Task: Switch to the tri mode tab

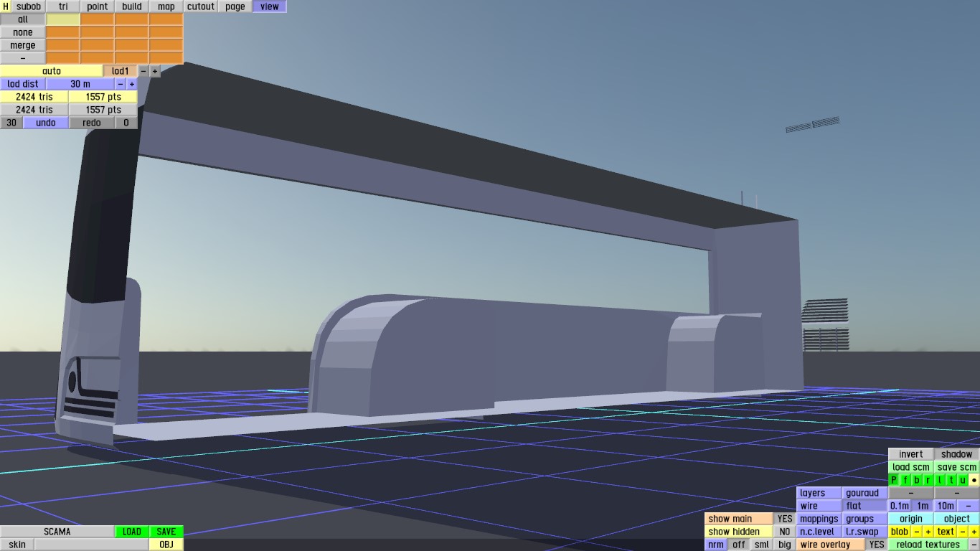Action: (63, 6)
